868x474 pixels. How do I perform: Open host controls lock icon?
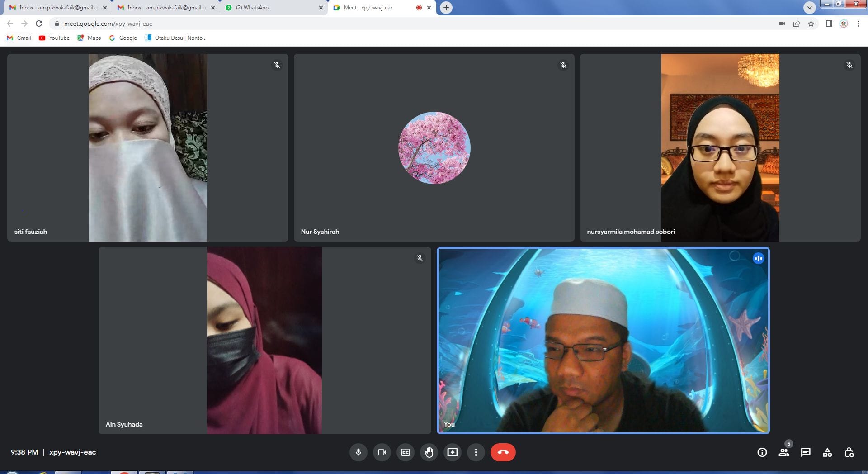(849, 452)
